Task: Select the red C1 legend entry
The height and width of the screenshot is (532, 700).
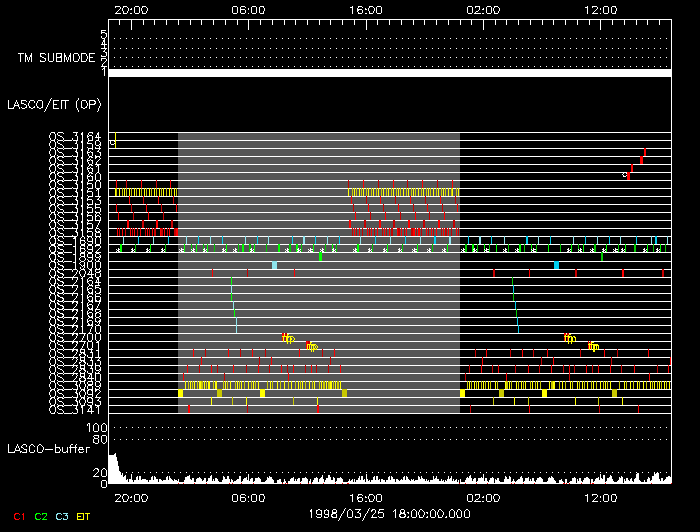Action: (x=19, y=517)
